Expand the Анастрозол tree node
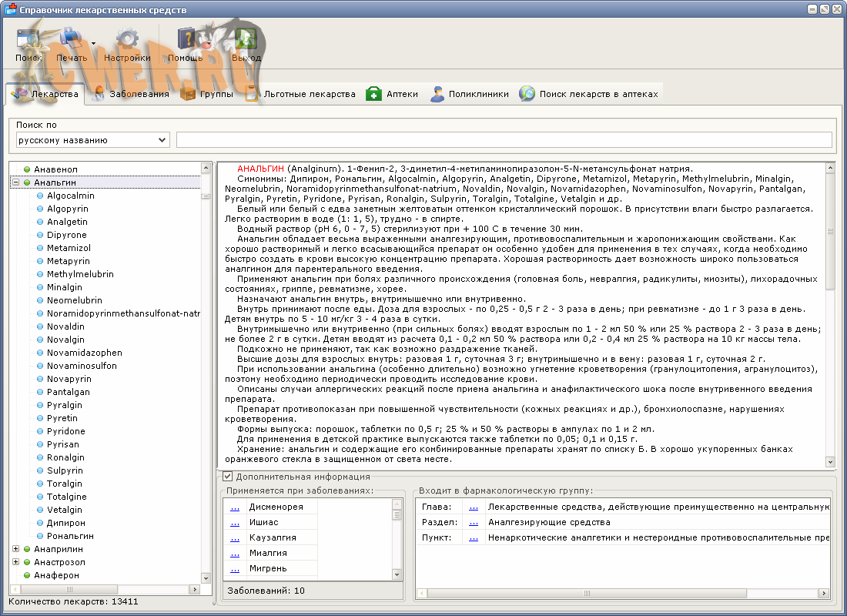The width and height of the screenshot is (847, 616). point(15,562)
